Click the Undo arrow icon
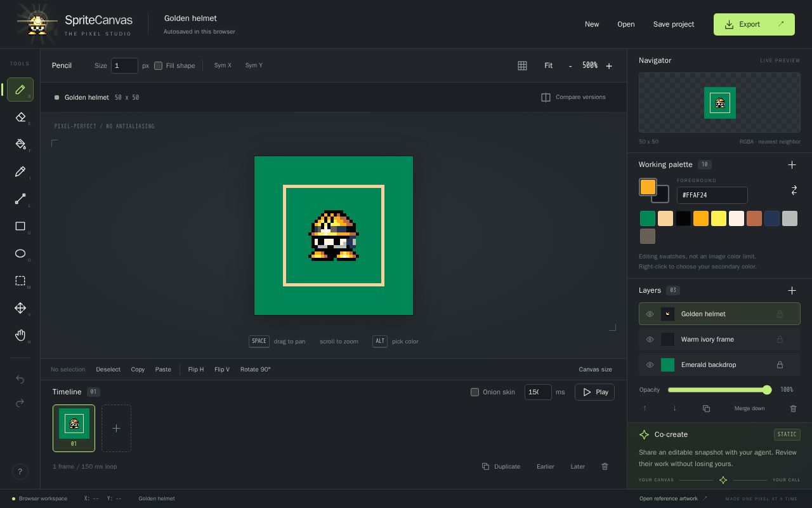812x508 pixels. click(20, 379)
